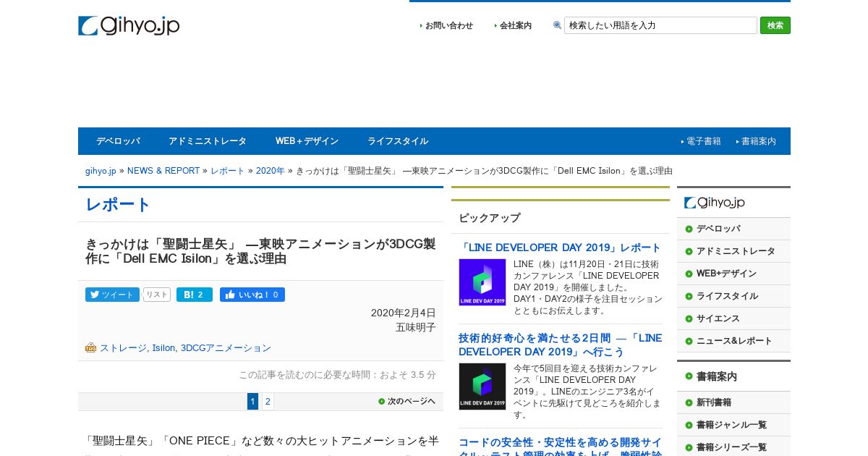
Task: Click the Isilon tag link
Action: tap(163, 348)
